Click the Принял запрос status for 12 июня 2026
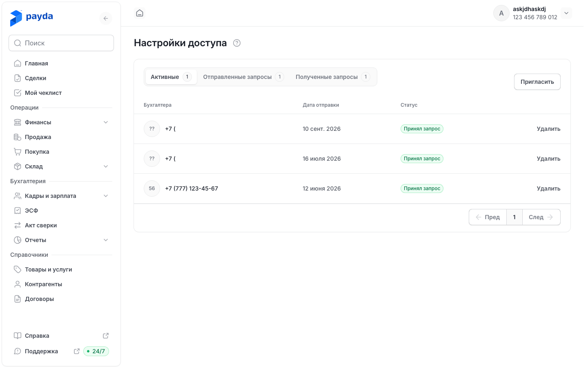588x368 pixels. click(422, 188)
